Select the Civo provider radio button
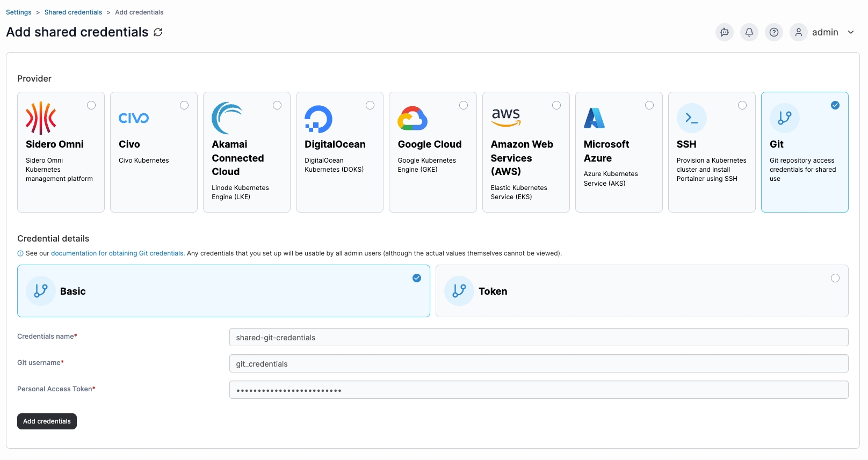Screen dimensions: 868x460 tap(184, 105)
